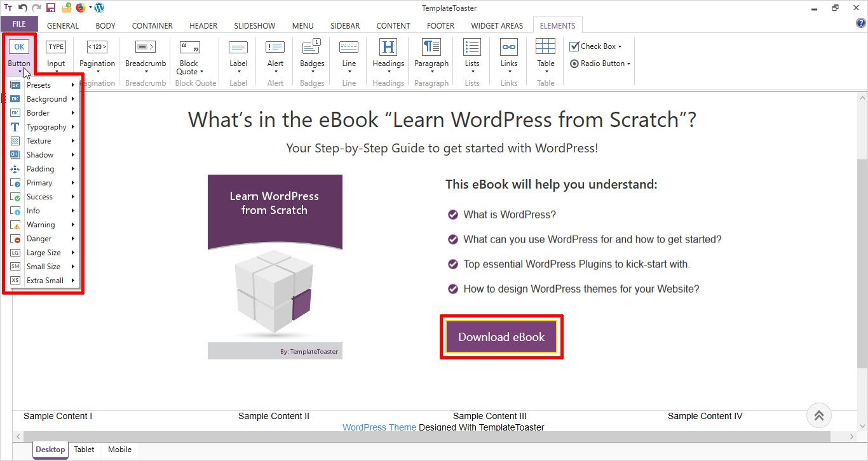
Task: Click the Save icon in title bar
Action: pyautogui.click(x=51, y=8)
